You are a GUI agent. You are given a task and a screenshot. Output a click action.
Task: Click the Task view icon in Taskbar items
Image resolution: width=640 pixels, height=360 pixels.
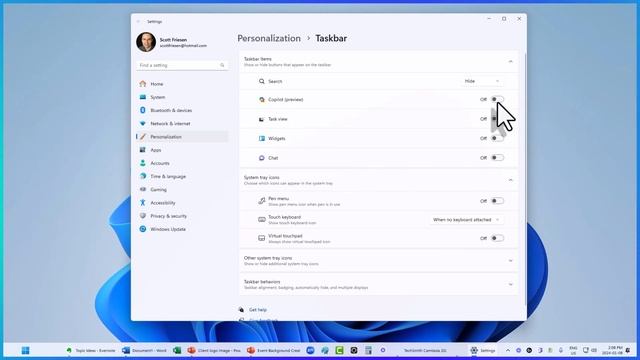[x=262, y=119]
